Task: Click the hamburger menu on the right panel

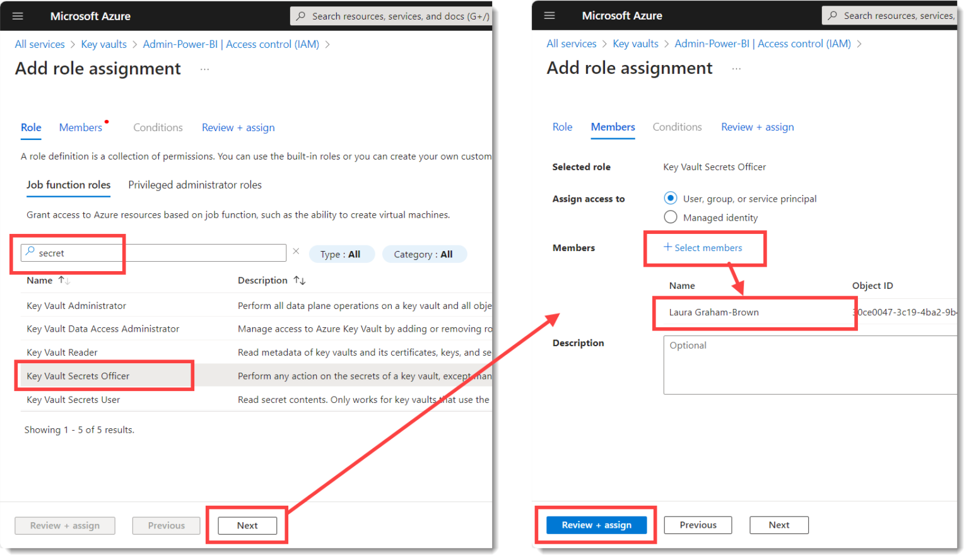Action: 549,15
